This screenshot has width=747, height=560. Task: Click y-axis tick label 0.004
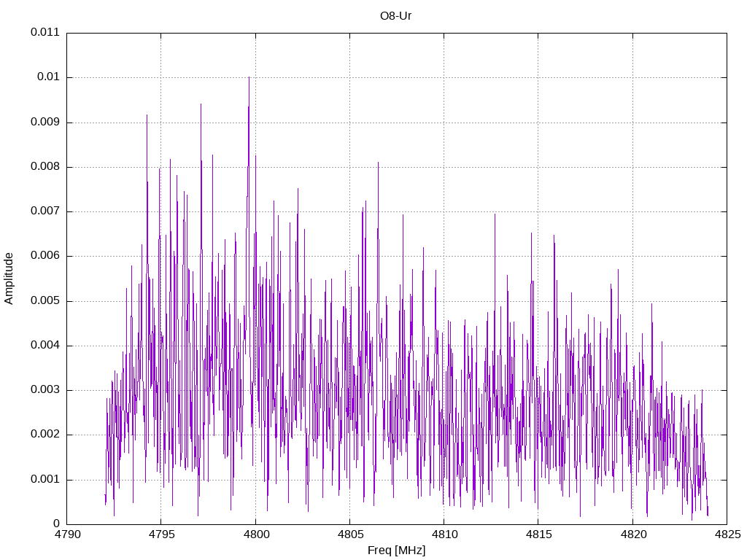45,345
